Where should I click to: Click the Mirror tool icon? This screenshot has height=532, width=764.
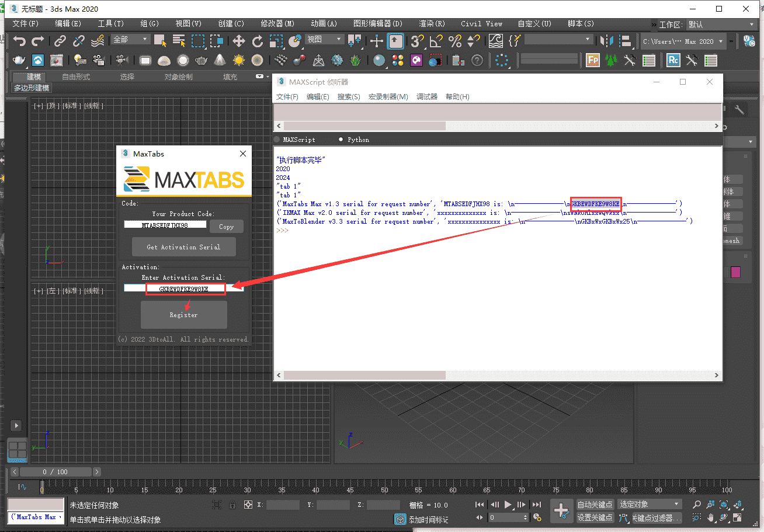click(x=607, y=41)
